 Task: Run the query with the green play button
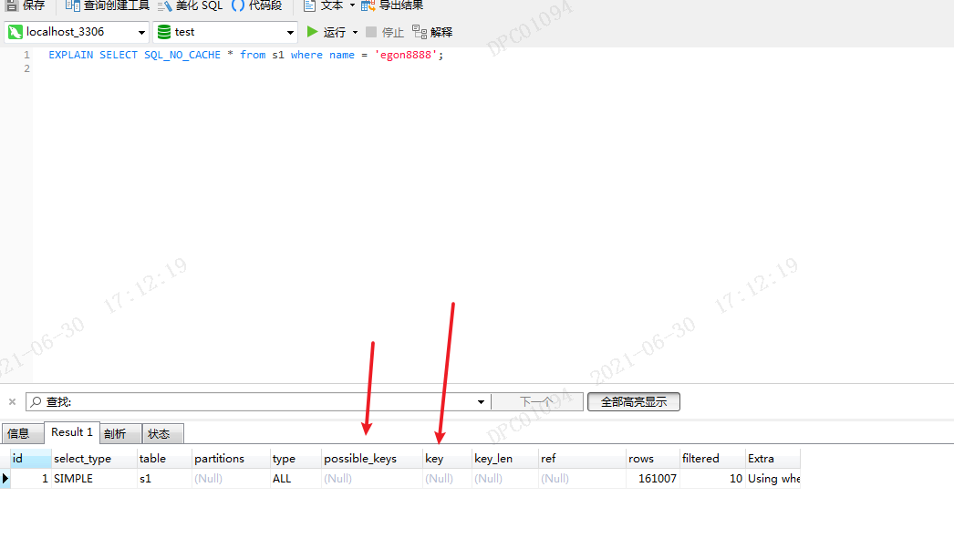[312, 32]
